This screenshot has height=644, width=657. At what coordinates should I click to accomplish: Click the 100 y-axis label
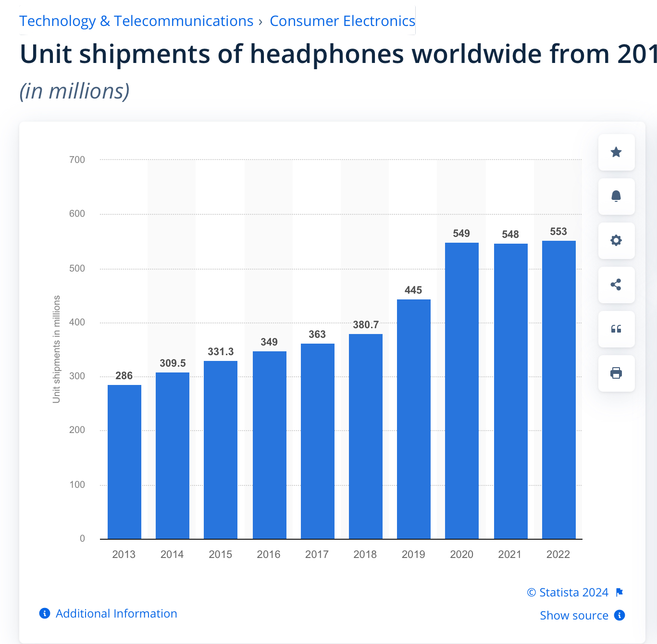point(77,485)
